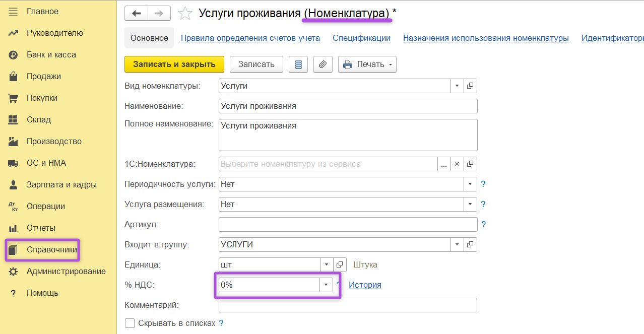Open the Операции section with Дт/Кт icon
The image size is (644, 334).
(x=48, y=206)
